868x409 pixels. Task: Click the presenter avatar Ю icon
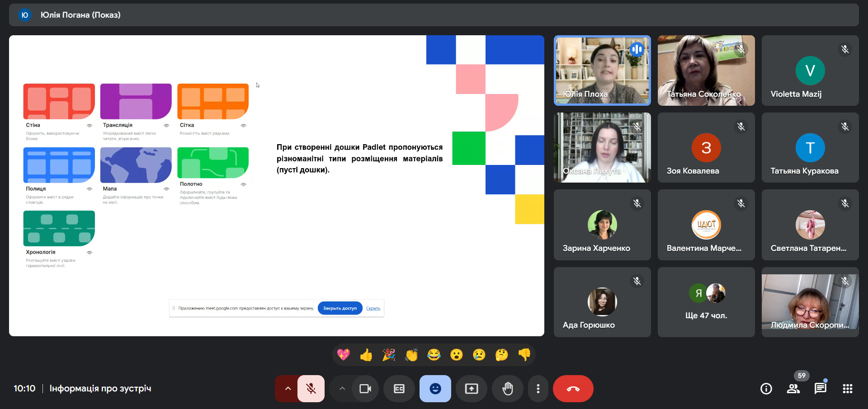point(24,15)
